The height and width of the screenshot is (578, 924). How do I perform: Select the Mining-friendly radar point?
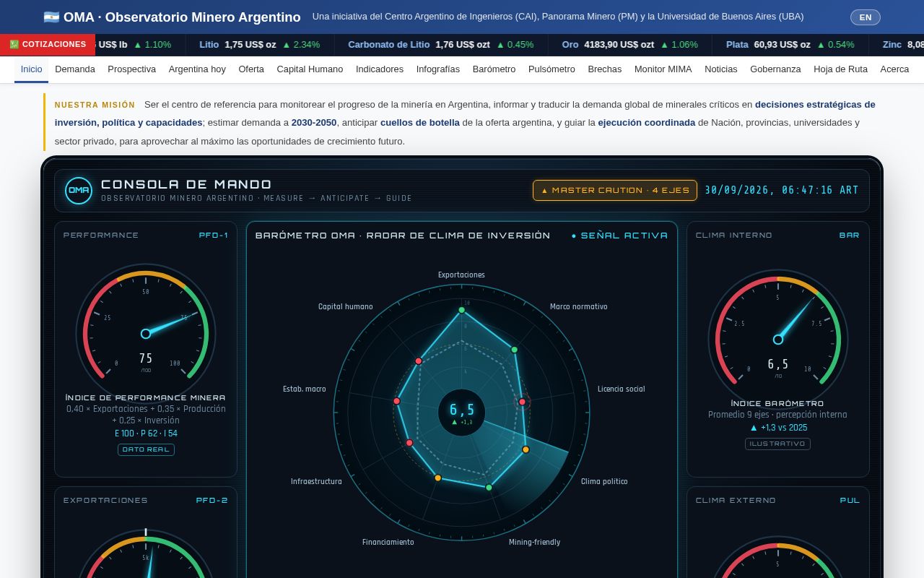pos(489,488)
